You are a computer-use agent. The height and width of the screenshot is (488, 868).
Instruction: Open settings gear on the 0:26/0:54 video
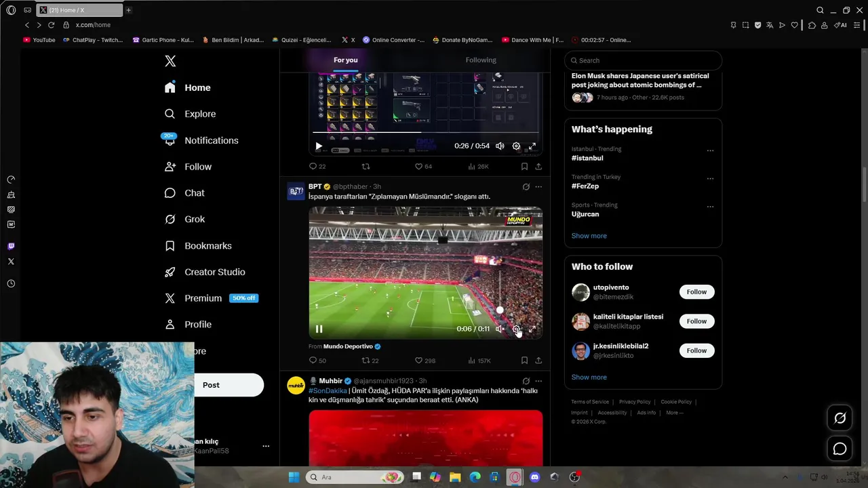[x=516, y=146]
